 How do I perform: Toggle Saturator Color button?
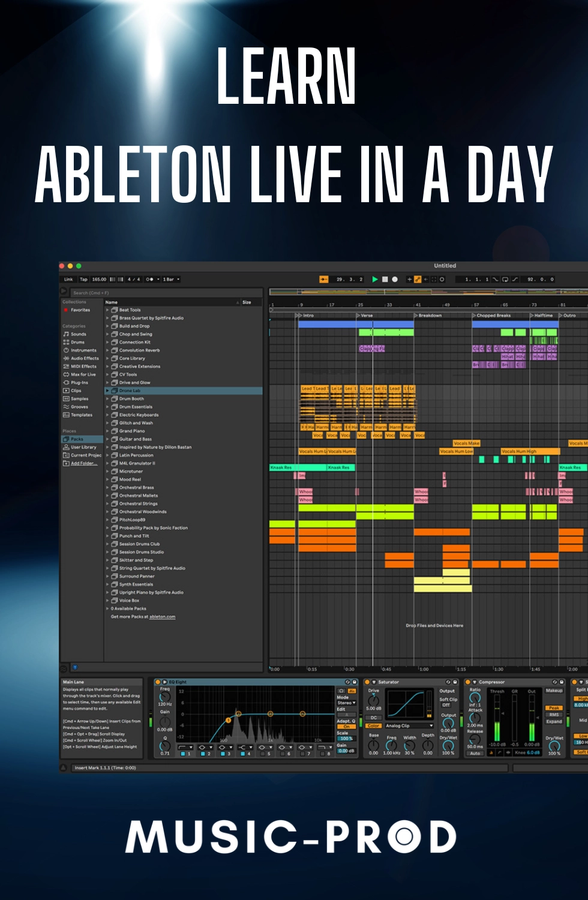pos(373,726)
